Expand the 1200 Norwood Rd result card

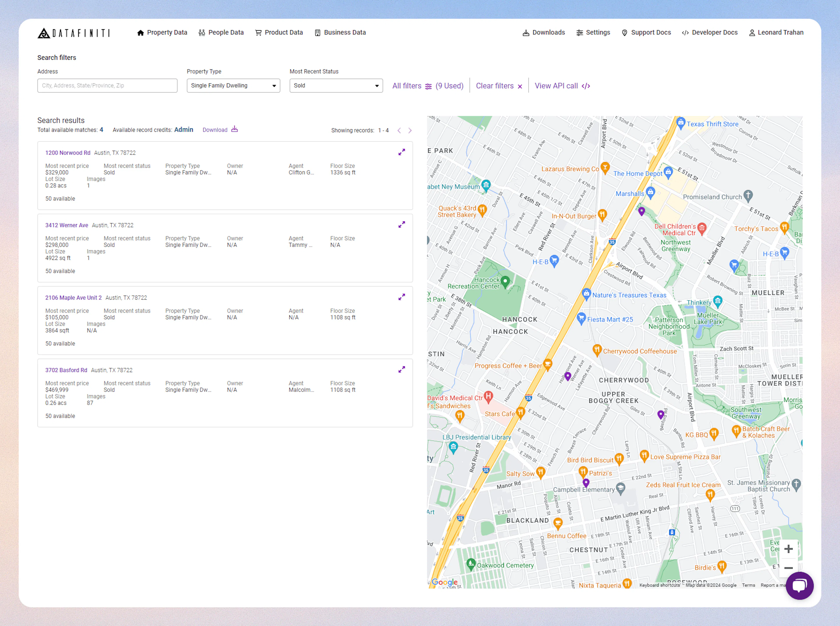(x=401, y=152)
